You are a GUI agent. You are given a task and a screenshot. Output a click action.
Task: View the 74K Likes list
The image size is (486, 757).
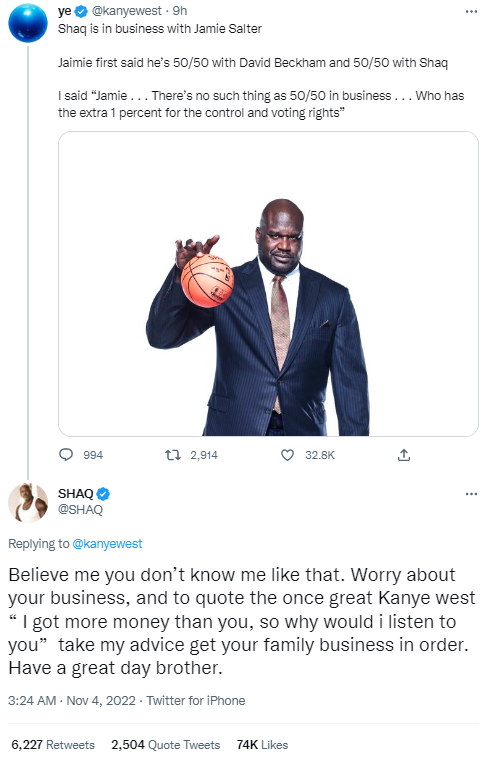262,745
